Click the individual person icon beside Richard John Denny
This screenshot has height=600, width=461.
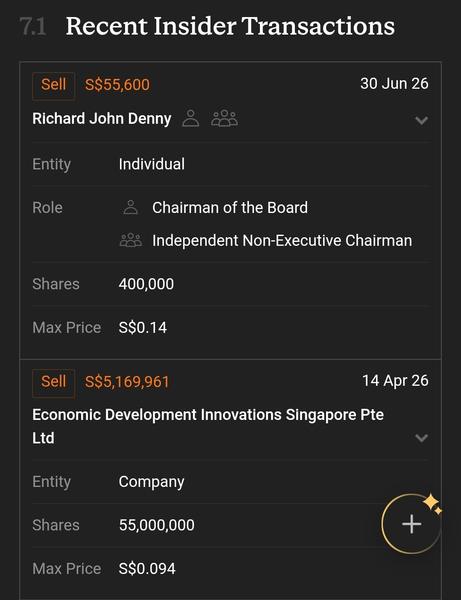(191, 118)
